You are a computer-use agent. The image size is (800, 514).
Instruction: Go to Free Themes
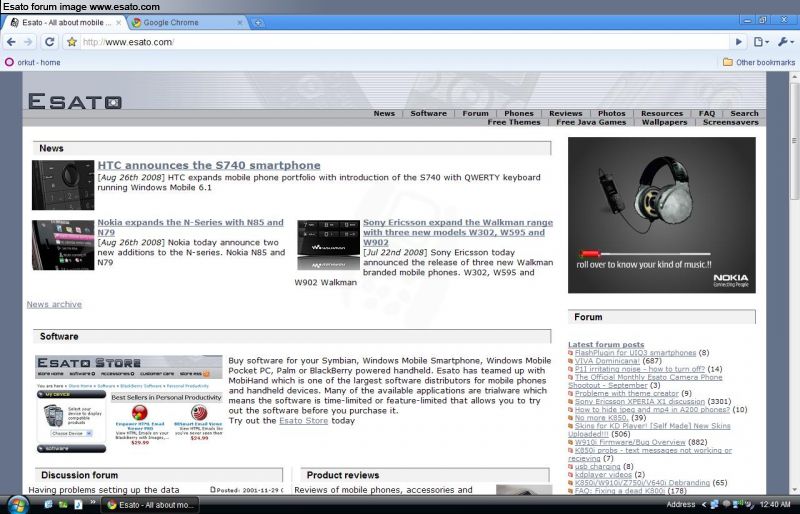tap(514, 122)
